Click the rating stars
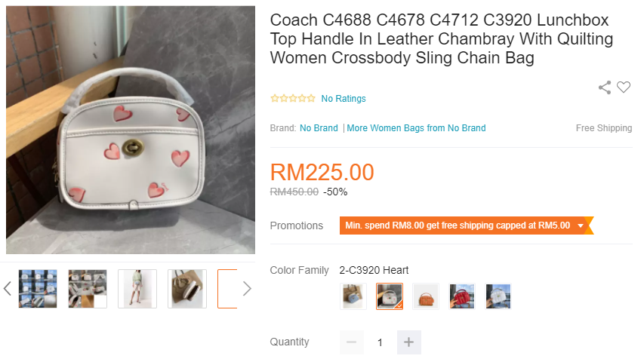Viewport: 644px width, 362px height. (x=292, y=99)
